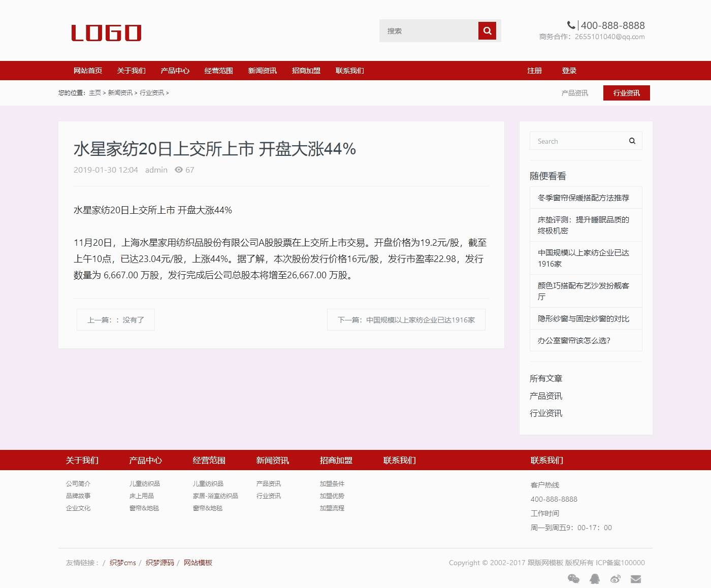Viewport: 711px width, 588px height.
Task: Click the WeChat icon in footer
Action: pyautogui.click(x=573, y=579)
